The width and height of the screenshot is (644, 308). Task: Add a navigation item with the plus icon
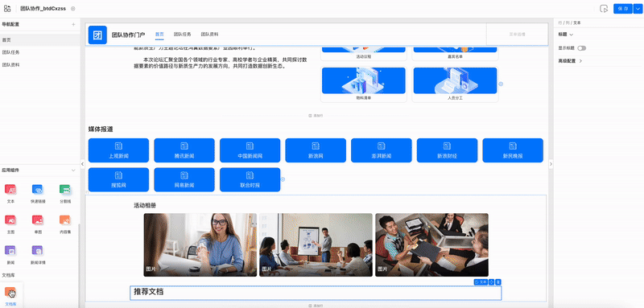coord(73,24)
